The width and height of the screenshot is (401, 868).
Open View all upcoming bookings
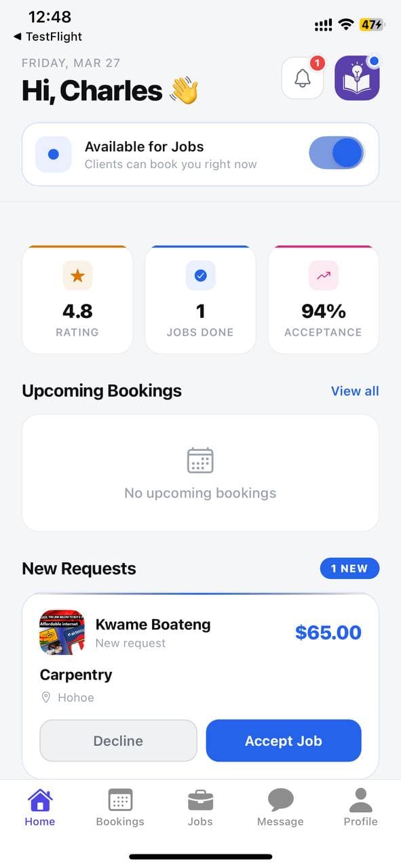(x=355, y=391)
